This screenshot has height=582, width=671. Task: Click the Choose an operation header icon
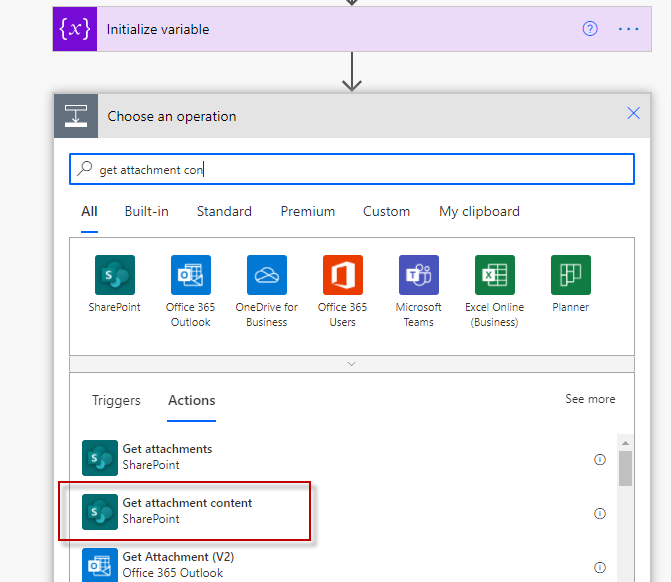coord(76,116)
